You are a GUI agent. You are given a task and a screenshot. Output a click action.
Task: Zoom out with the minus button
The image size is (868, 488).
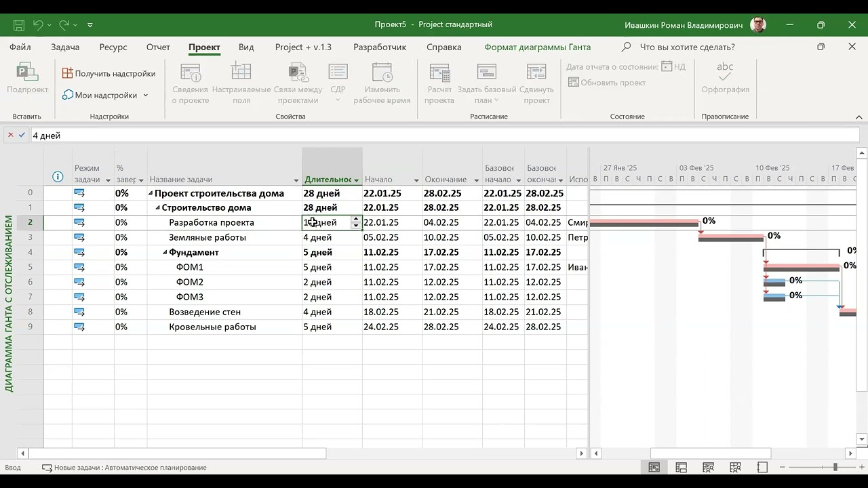[x=782, y=468]
